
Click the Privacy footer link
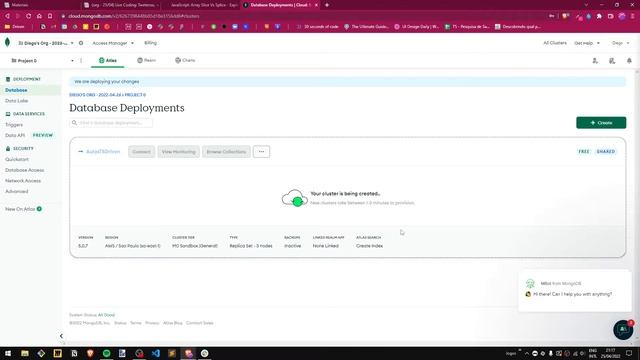[x=152, y=323]
